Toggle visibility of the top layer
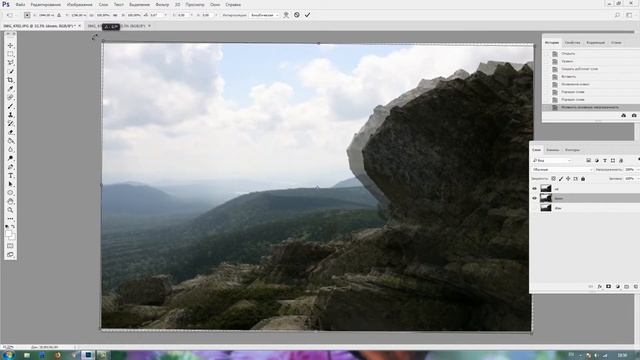This screenshot has height=360, width=640. click(534, 188)
